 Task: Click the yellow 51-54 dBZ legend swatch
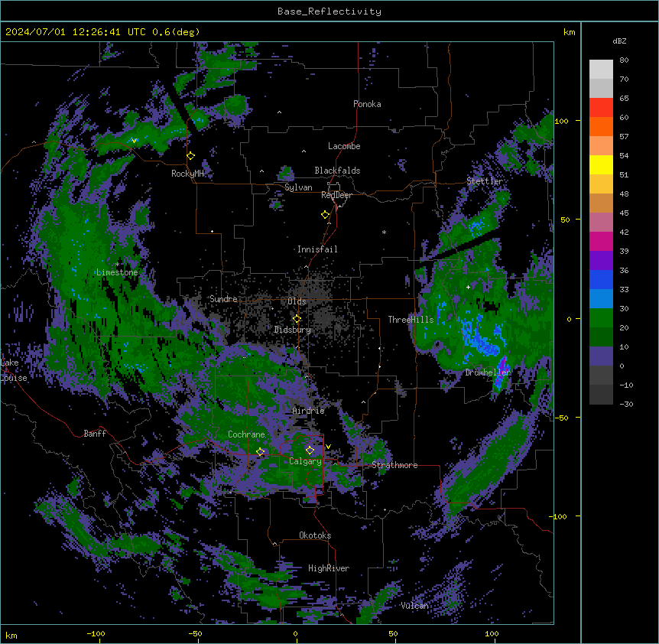[601, 165]
